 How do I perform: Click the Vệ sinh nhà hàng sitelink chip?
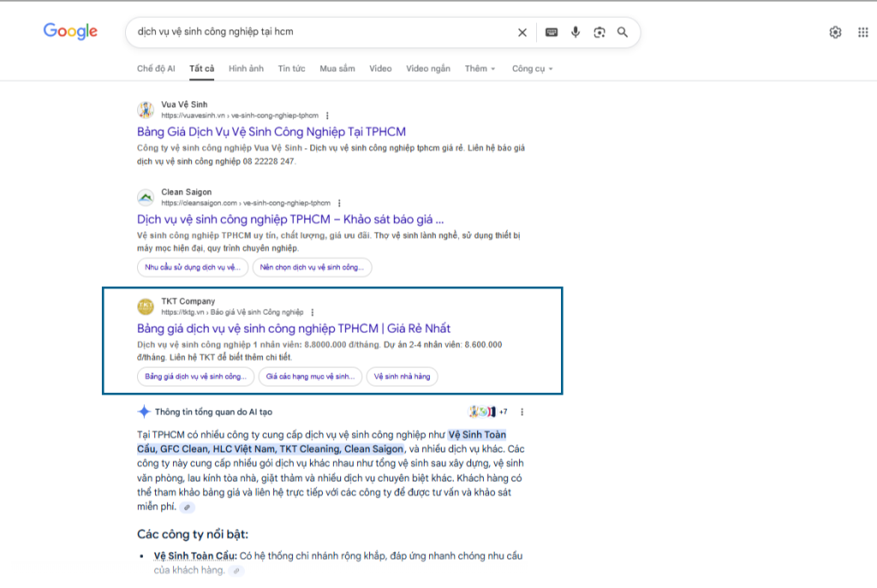pyautogui.click(x=402, y=377)
